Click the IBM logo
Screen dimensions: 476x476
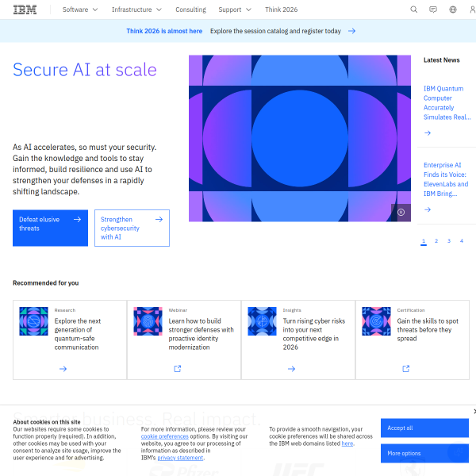[25, 10]
